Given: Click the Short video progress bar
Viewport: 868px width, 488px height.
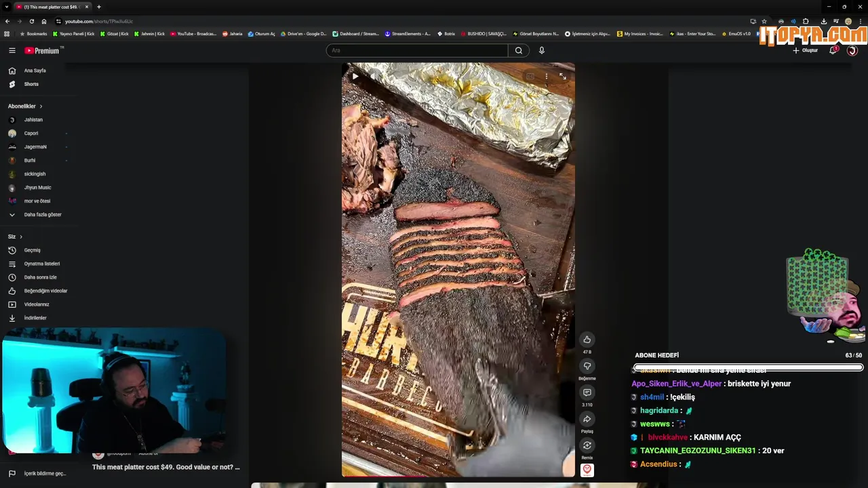Looking at the screenshot, I should pos(458,476).
